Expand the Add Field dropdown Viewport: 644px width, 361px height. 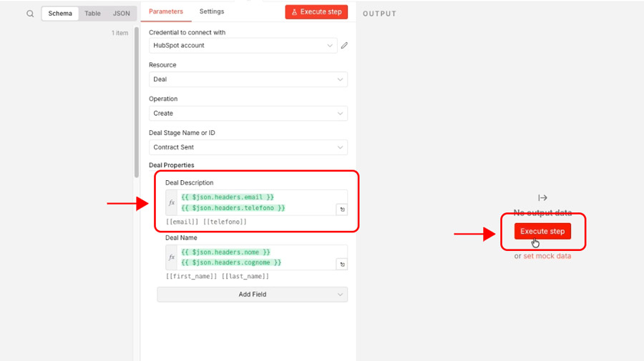pos(253,295)
